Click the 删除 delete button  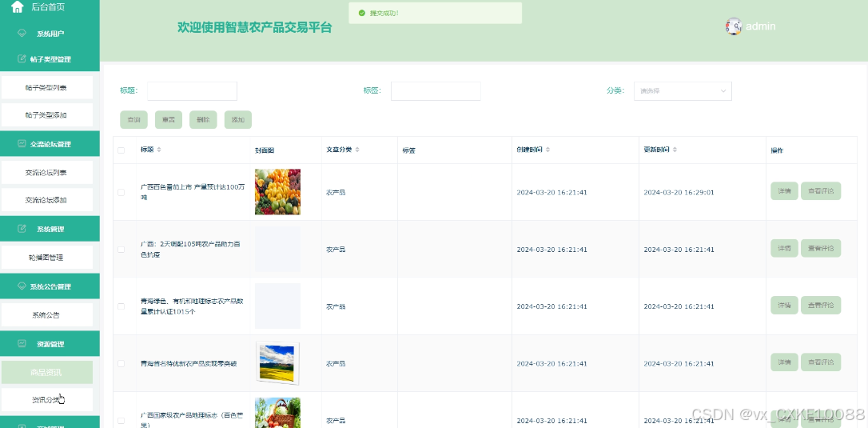(203, 120)
